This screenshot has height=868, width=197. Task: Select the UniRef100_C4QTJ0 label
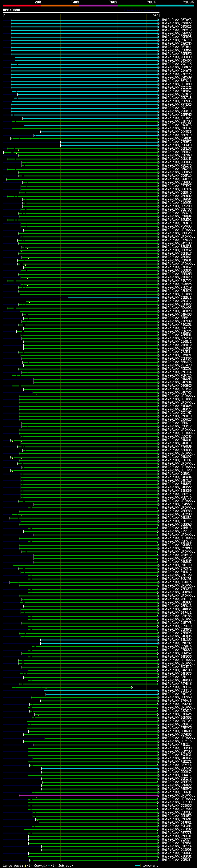click(x=176, y=694)
